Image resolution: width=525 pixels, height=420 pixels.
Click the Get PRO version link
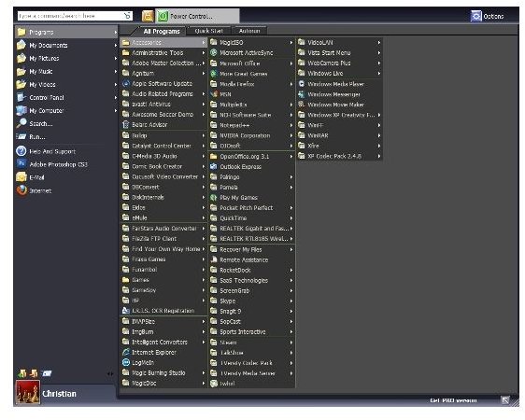coord(453,400)
